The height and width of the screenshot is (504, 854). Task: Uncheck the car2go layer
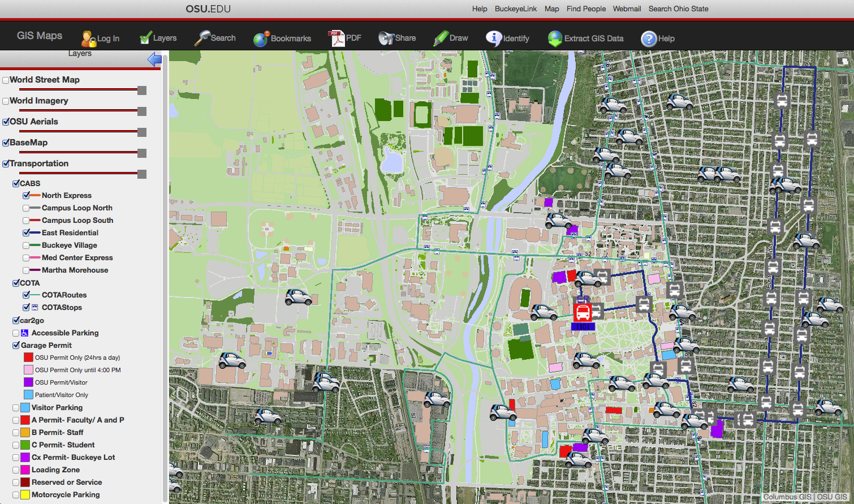[16, 321]
